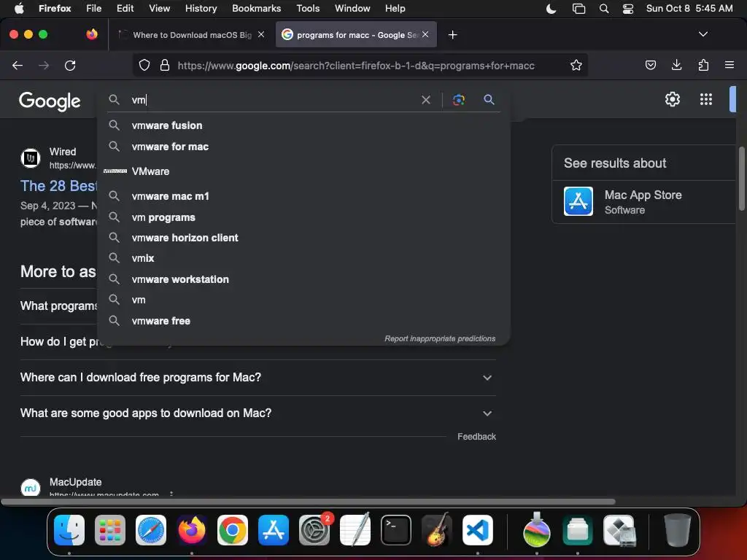The image size is (747, 560).
Task: Open 'The 28 Best' Wired result
Action: (58, 186)
